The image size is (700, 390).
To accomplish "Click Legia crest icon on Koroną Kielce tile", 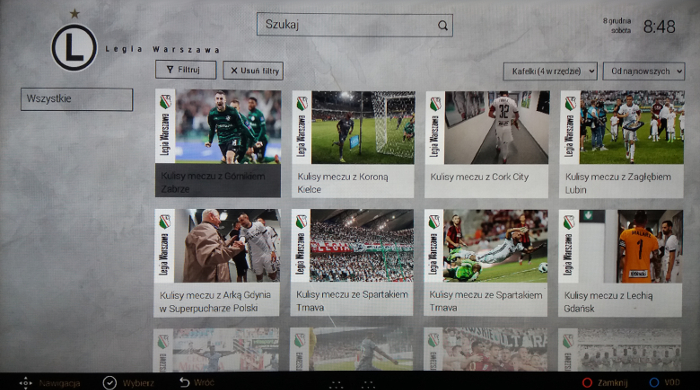I will point(302,104).
